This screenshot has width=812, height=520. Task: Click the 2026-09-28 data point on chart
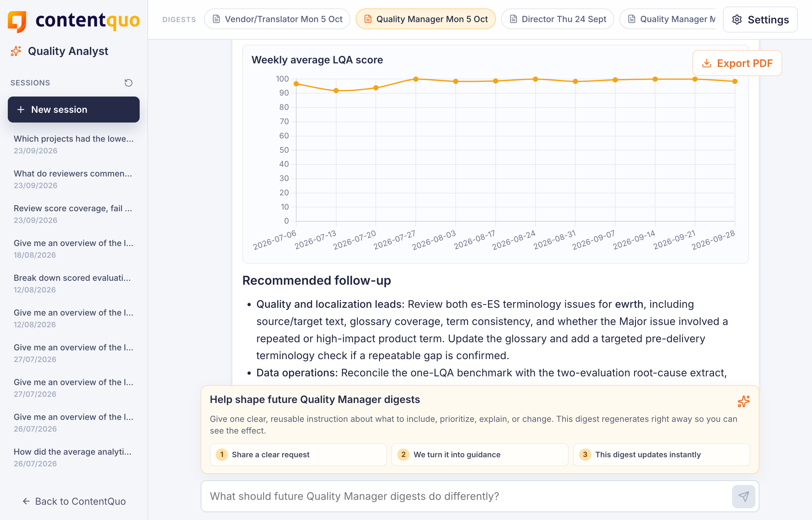pos(735,81)
